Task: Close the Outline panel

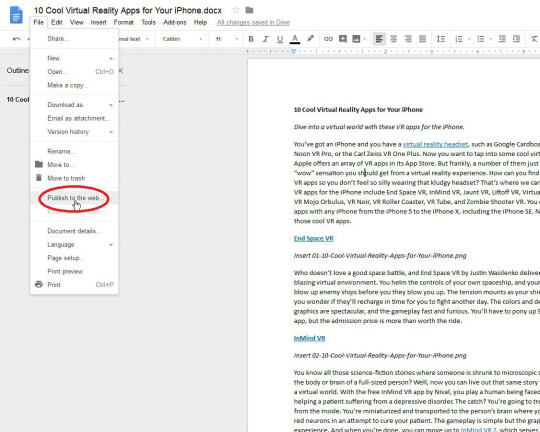Action: pos(121,71)
